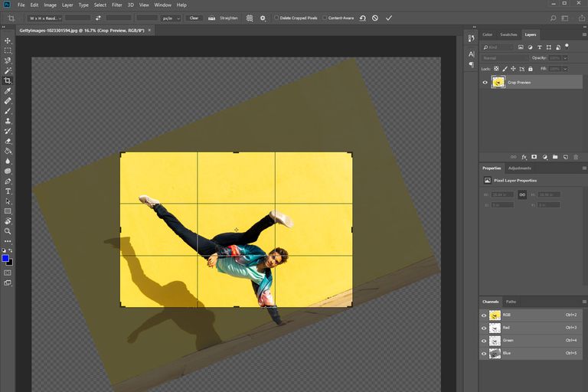
Task: Click the crop width input field
Action: click(x=77, y=18)
